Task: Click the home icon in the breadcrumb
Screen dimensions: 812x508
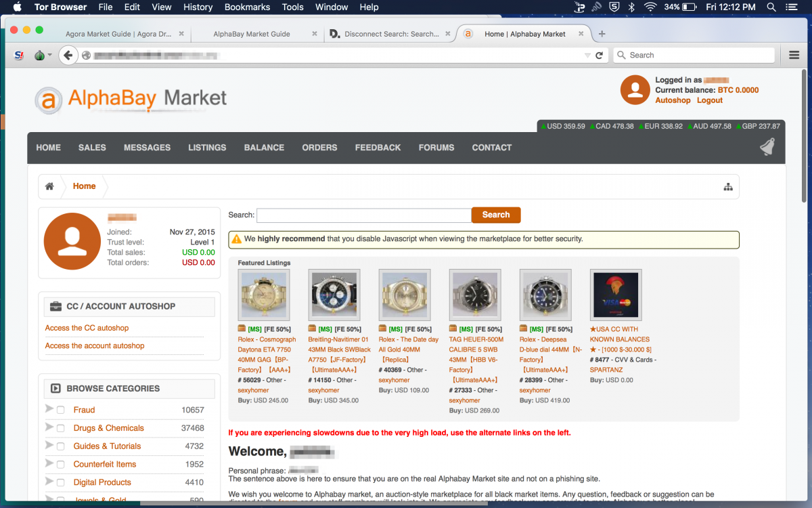Action: click(49, 186)
